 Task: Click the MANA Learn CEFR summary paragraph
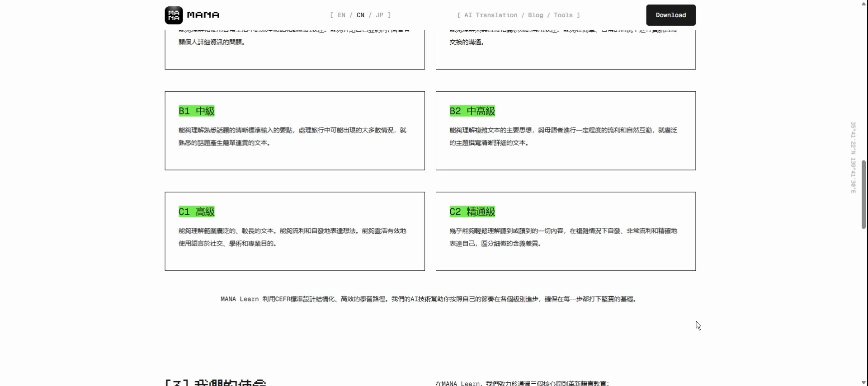pyautogui.click(x=429, y=299)
